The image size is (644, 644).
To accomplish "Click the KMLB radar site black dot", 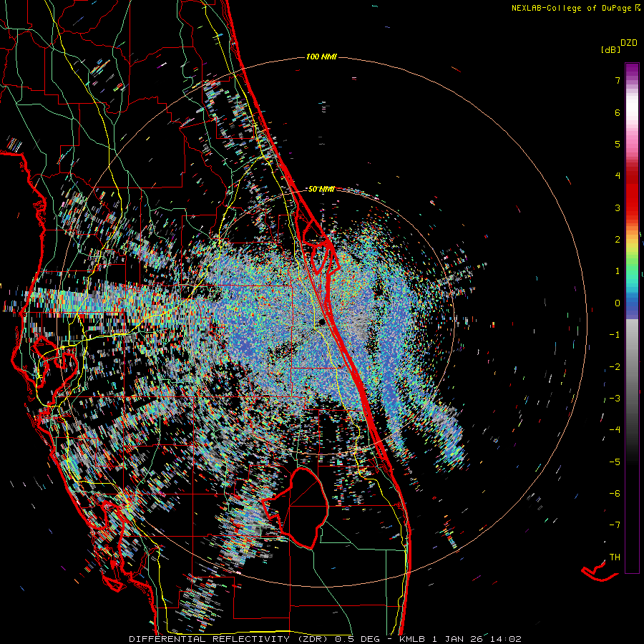I will [321, 323].
